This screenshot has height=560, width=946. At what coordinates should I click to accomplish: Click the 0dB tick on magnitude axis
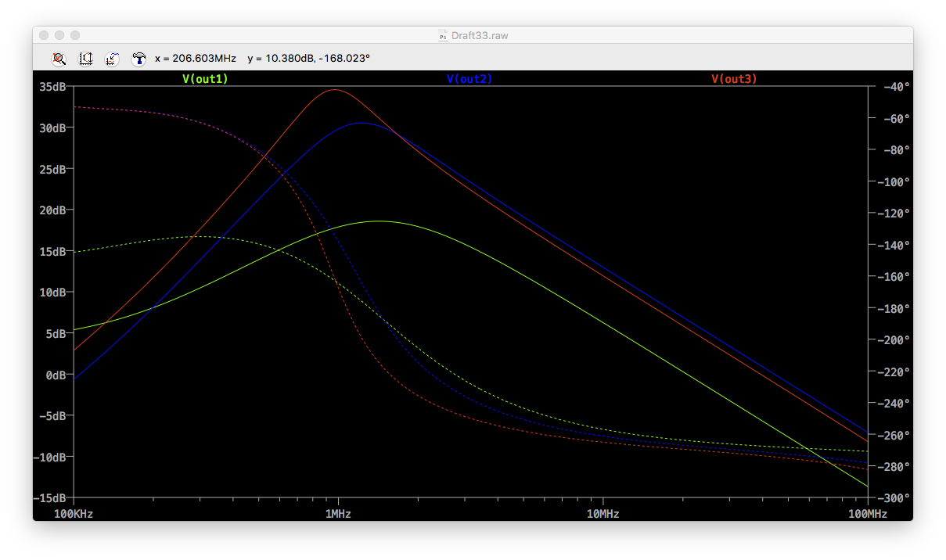tap(55, 375)
